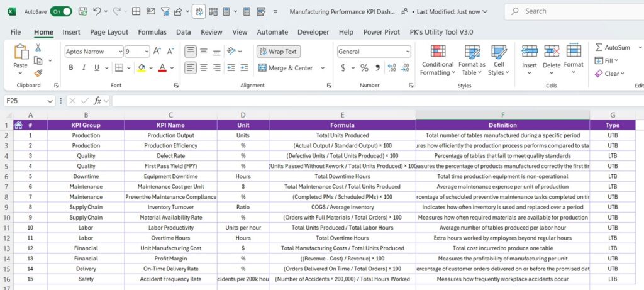Click the Undo arrow icon
The width and height of the screenshot is (644, 290).
[97, 11]
